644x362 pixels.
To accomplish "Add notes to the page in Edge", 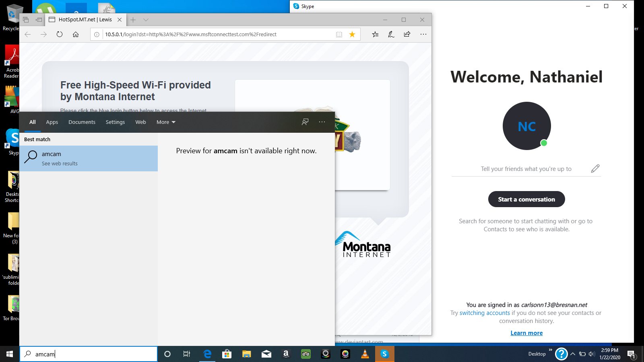I will click(x=391, y=34).
